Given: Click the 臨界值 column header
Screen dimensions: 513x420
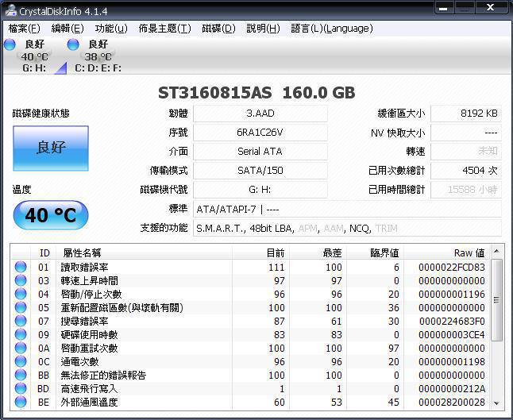Looking at the screenshot, I should point(376,252).
